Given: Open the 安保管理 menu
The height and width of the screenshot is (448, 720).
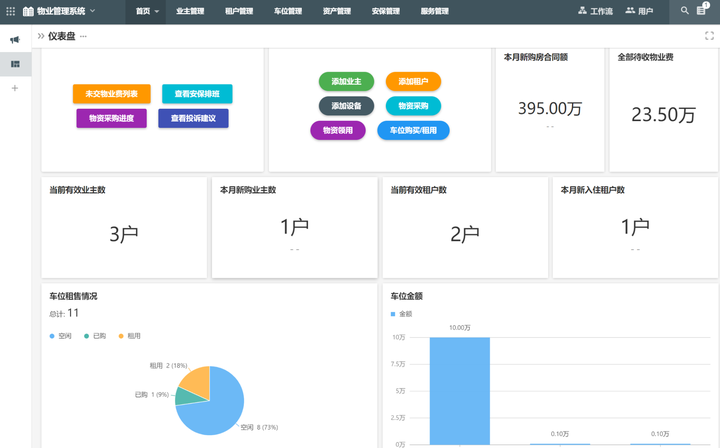Looking at the screenshot, I should pos(386,11).
